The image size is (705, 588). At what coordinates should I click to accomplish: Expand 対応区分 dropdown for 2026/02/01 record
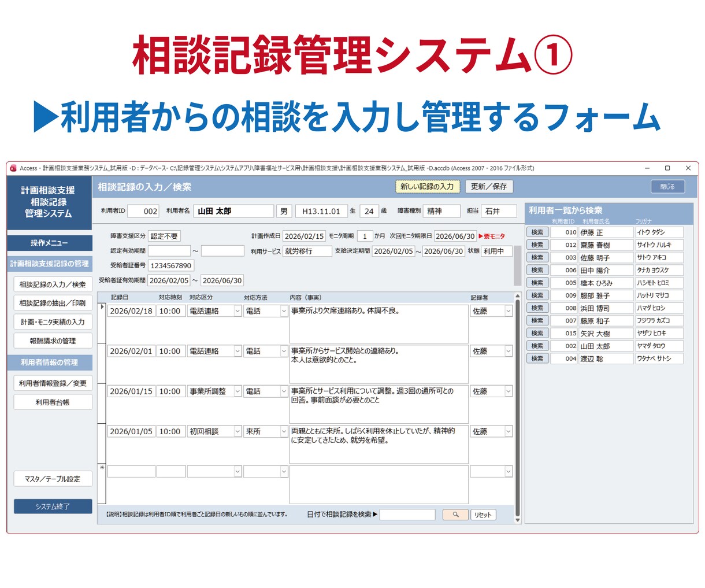tap(238, 351)
